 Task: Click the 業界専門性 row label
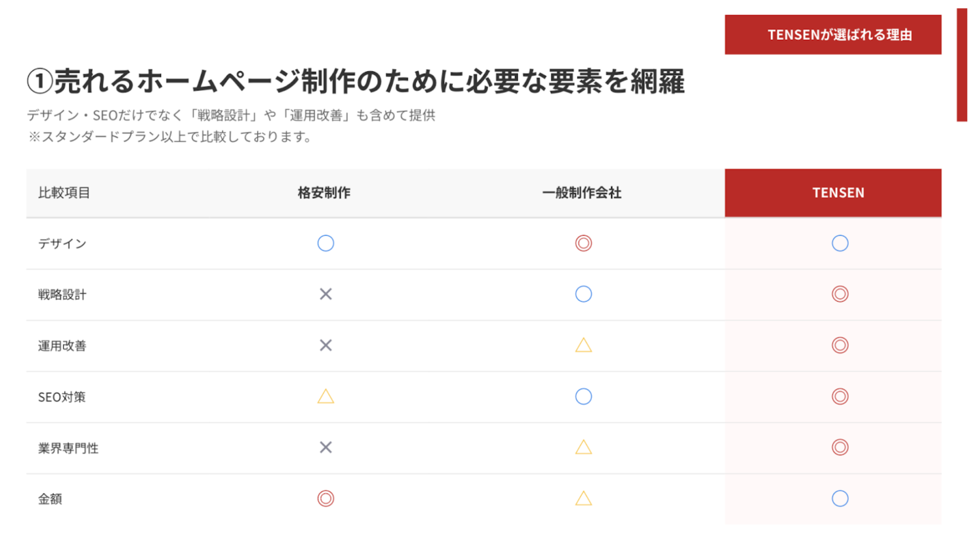point(68,448)
